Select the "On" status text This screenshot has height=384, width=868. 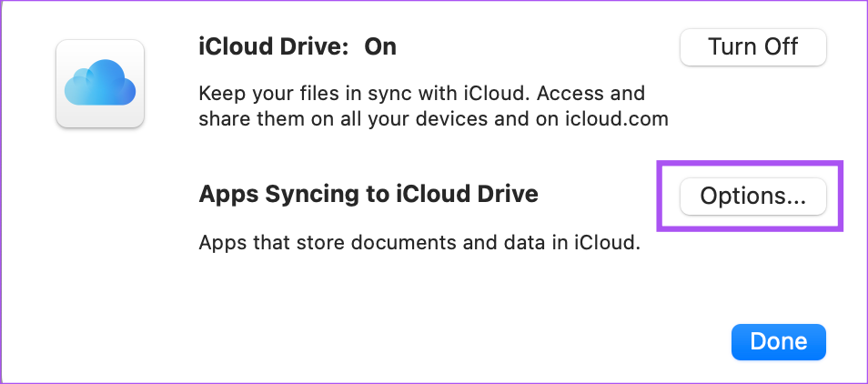point(380,47)
